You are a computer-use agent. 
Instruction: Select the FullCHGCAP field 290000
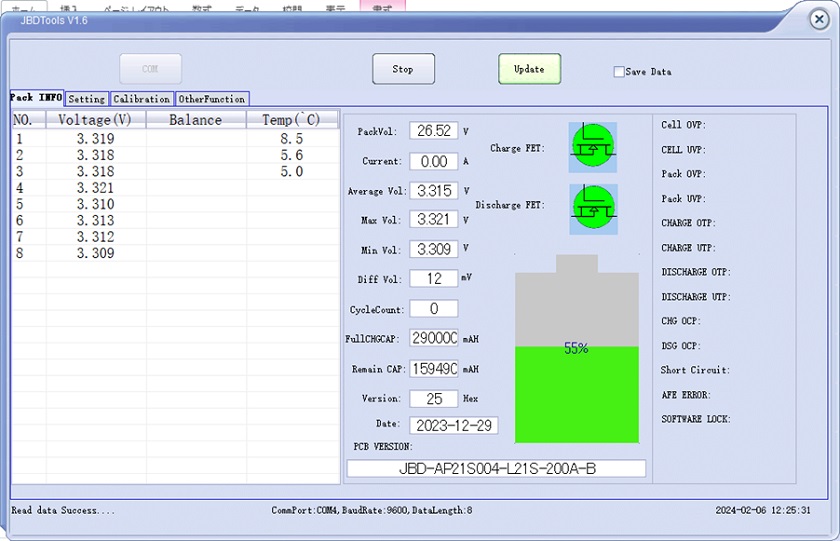pos(434,338)
